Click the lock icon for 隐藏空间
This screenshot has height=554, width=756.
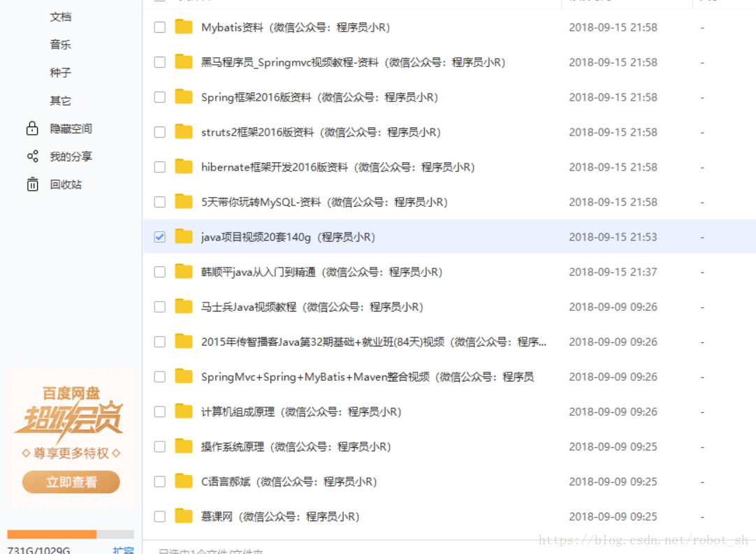(x=32, y=129)
